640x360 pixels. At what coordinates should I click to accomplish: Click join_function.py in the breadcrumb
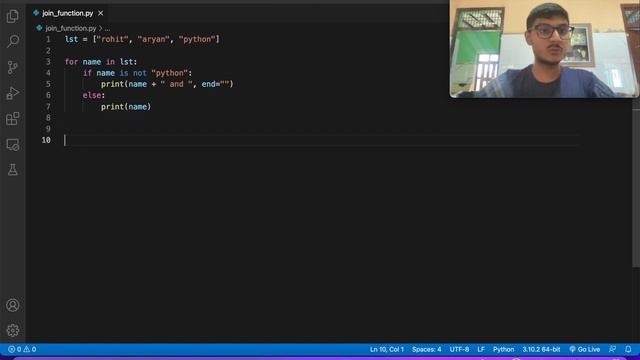pyautogui.click(x=71, y=28)
